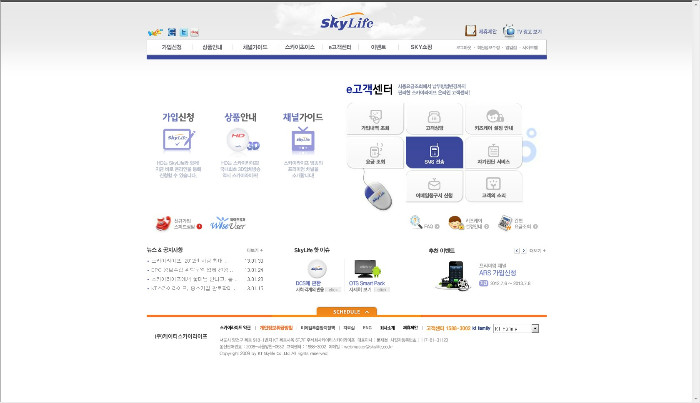Open SKY쇼핑 in the navigation bar
The height and width of the screenshot is (403, 700).
(421, 47)
